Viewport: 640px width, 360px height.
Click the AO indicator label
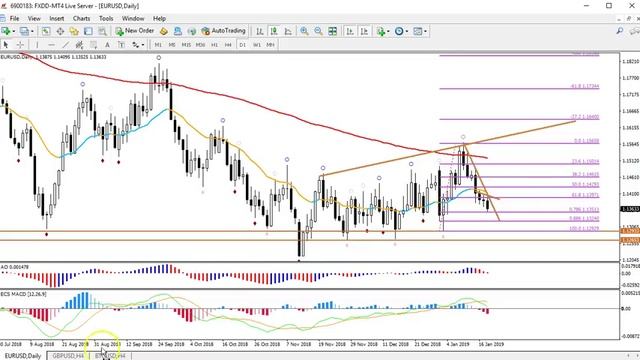pyautogui.click(x=15, y=267)
